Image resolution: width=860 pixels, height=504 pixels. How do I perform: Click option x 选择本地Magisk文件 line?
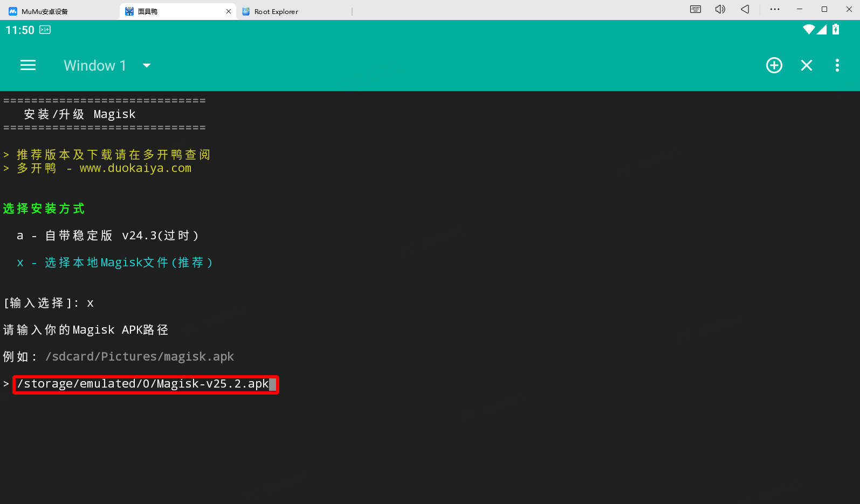tap(115, 263)
